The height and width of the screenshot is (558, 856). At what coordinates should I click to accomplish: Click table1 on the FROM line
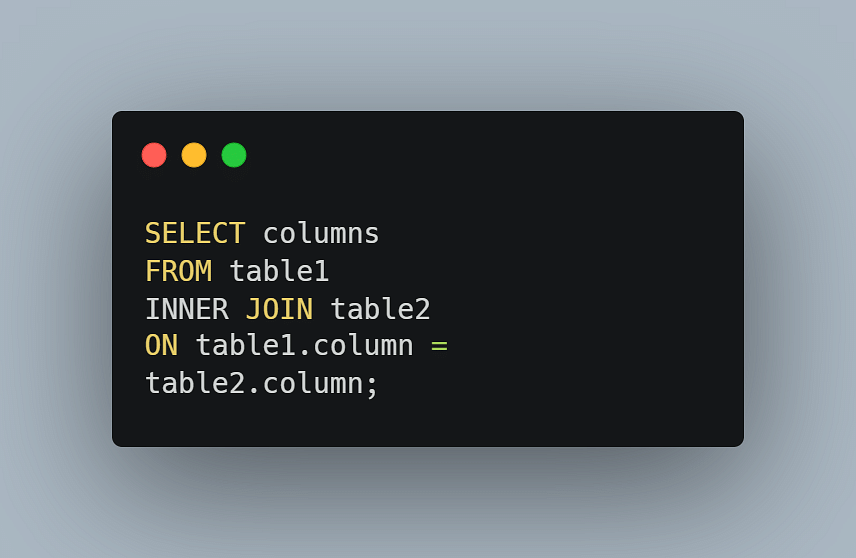[x=279, y=271]
